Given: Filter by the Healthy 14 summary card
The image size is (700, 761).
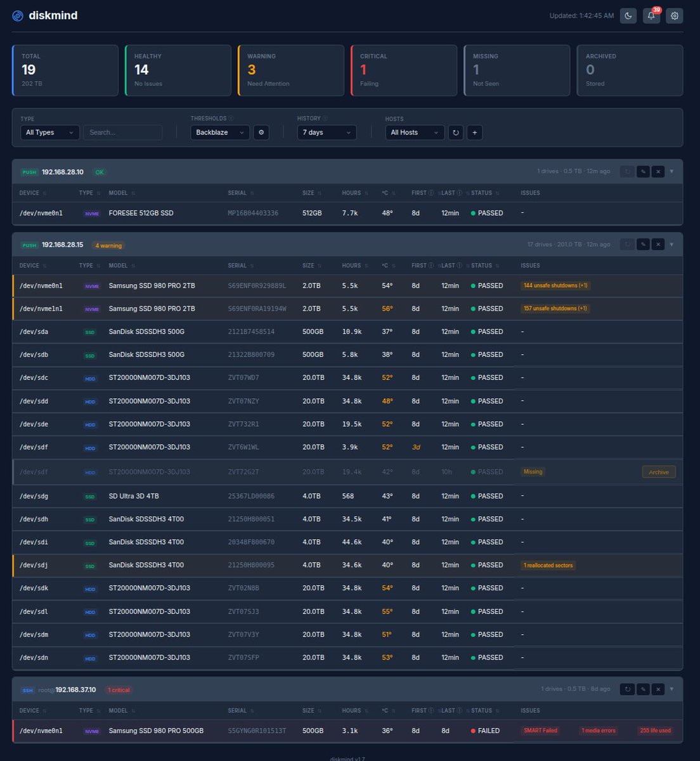Looking at the screenshot, I should (x=178, y=70).
